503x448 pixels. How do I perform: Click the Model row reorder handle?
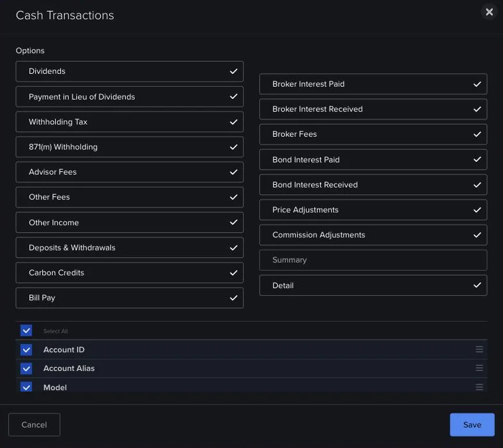coord(479,387)
